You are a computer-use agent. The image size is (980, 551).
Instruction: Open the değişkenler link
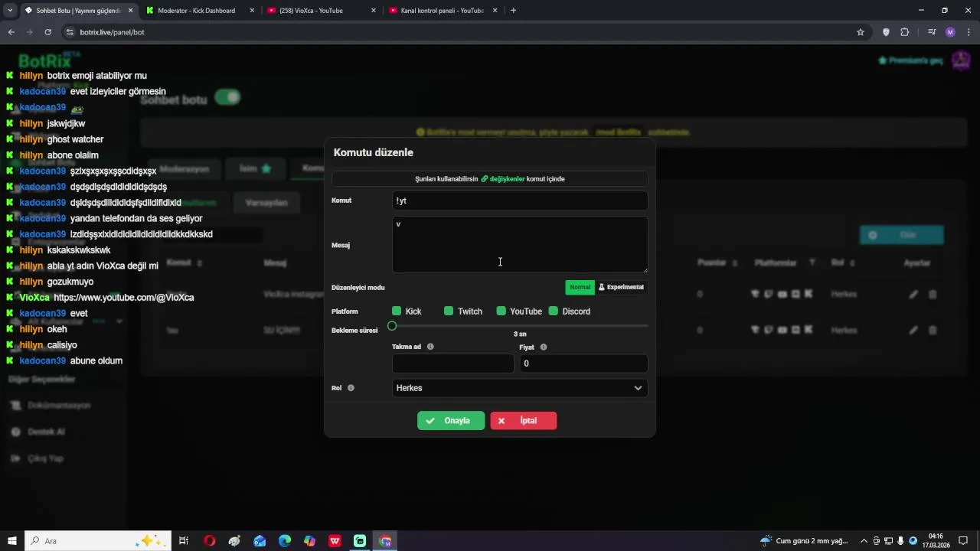tap(503, 179)
